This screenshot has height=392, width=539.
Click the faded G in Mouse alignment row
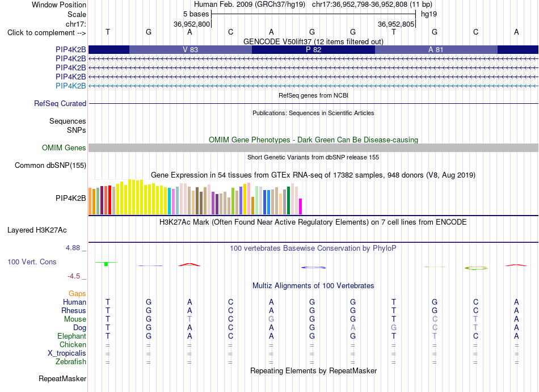coord(271,319)
